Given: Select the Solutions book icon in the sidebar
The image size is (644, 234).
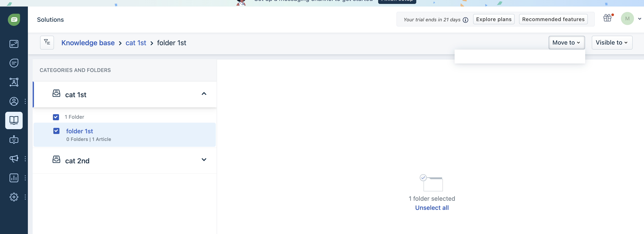Looking at the screenshot, I should 14,120.
